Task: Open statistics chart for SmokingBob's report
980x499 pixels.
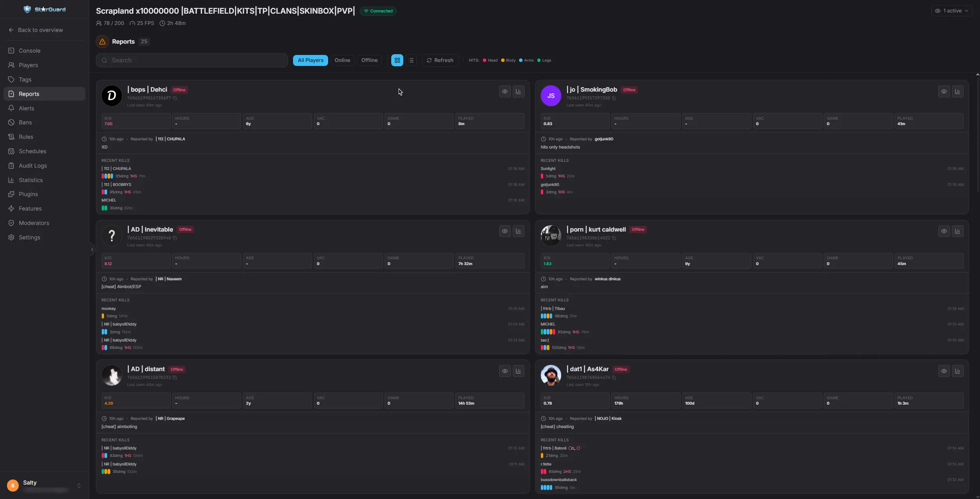Action: tap(958, 91)
